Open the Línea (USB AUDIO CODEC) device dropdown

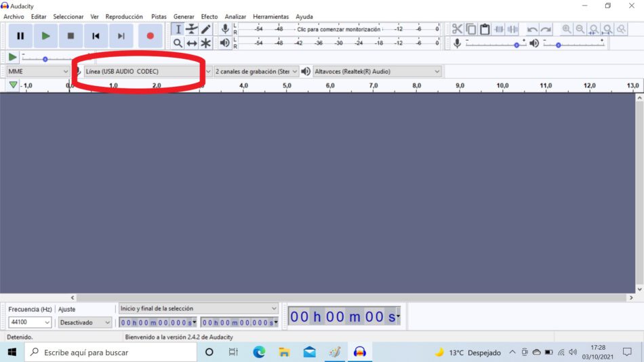[148, 71]
